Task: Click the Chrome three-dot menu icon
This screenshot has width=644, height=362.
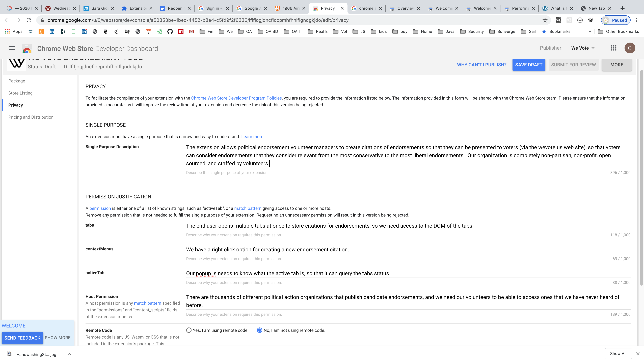Action: pyautogui.click(x=636, y=20)
